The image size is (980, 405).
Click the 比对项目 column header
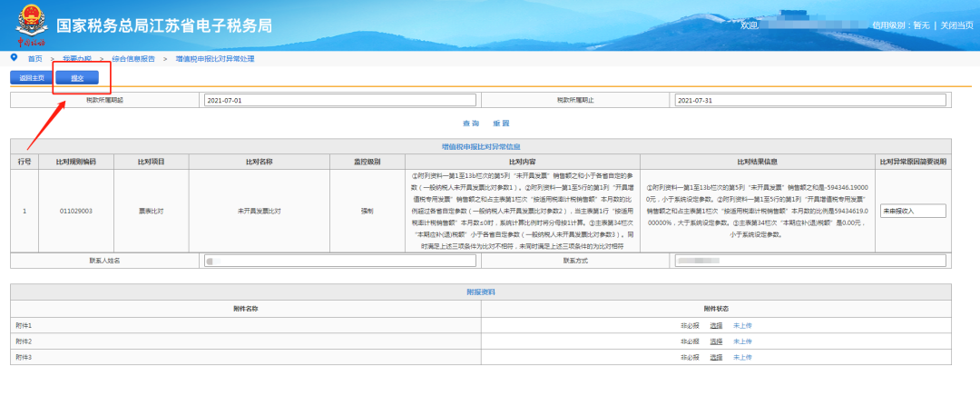coord(152,162)
